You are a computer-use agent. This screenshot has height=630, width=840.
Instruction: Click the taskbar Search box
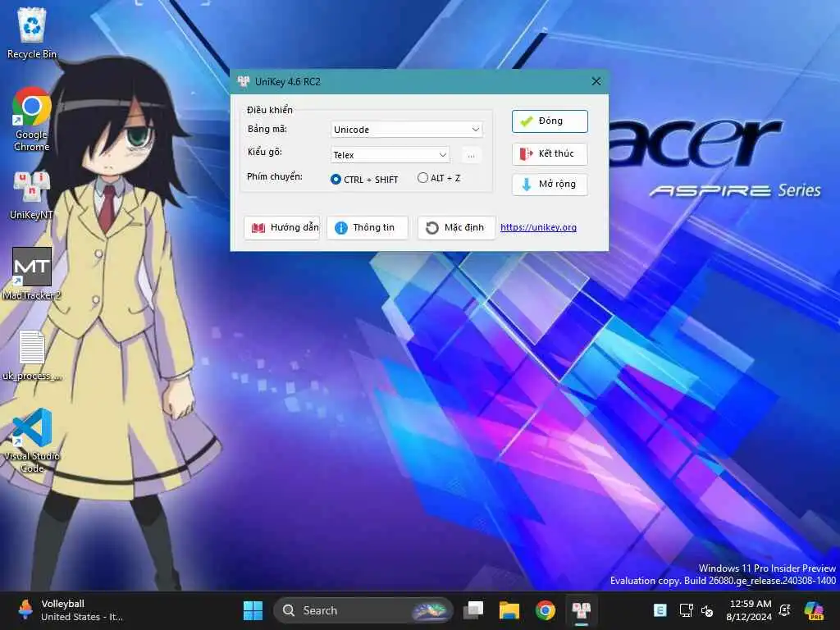point(363,610)
